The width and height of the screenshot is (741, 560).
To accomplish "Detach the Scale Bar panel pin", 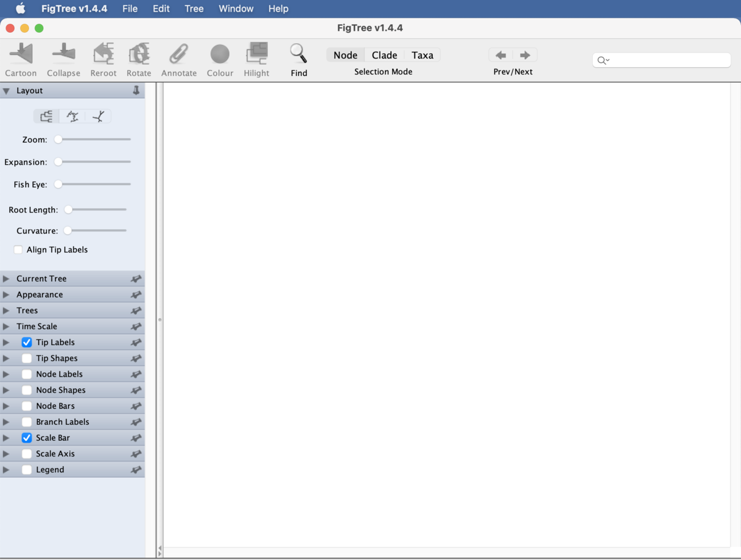I will (x=136, y=438).
